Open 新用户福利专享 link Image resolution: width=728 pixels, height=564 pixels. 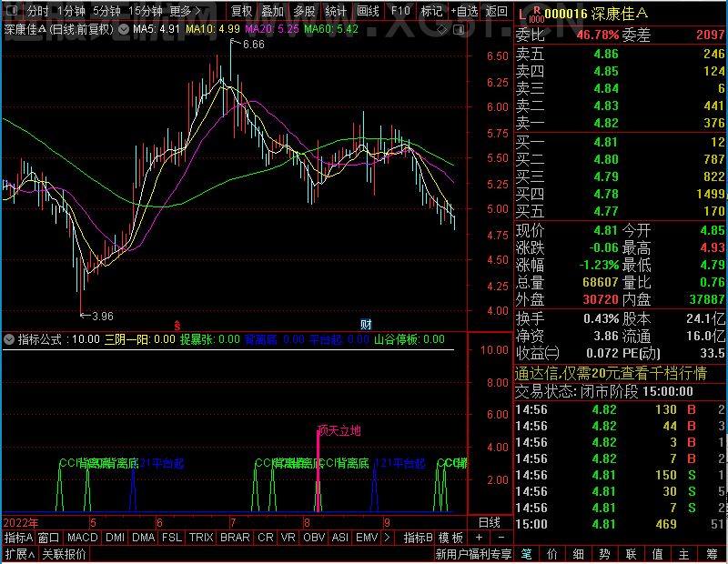point(473,554)
